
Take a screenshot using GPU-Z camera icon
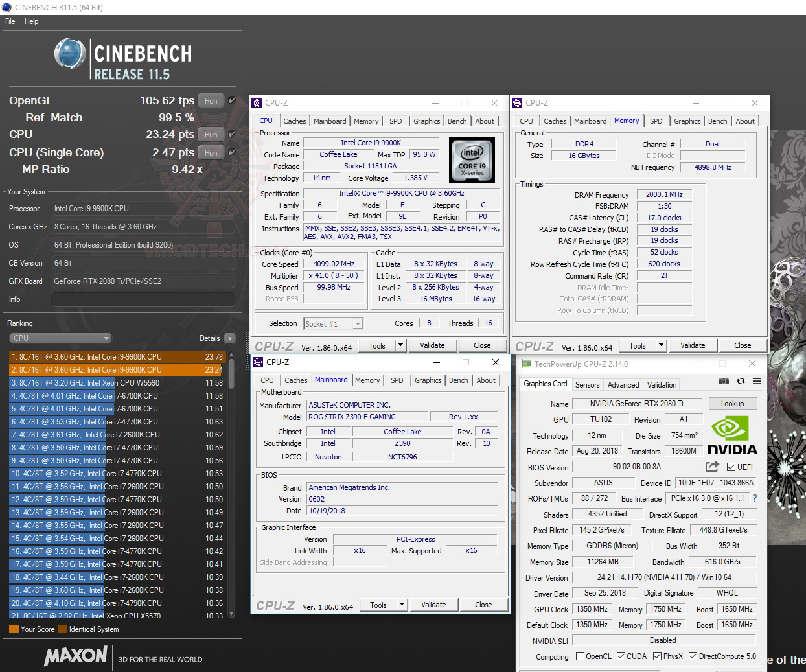pyautogui.click(x=724, y=382)
